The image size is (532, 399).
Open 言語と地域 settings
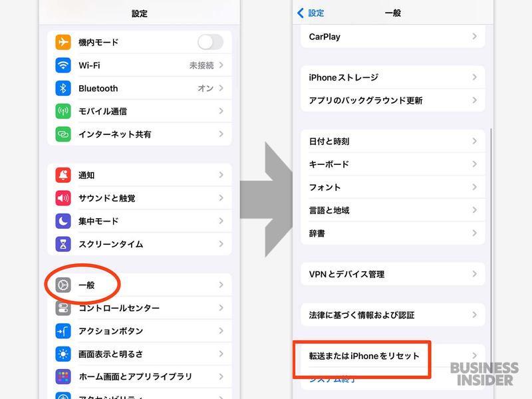(x=393, y=210)
